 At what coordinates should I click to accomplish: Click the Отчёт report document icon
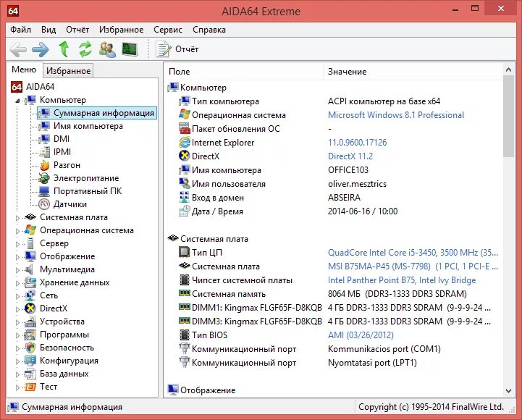pyautogui.click(x=163, y=49)
